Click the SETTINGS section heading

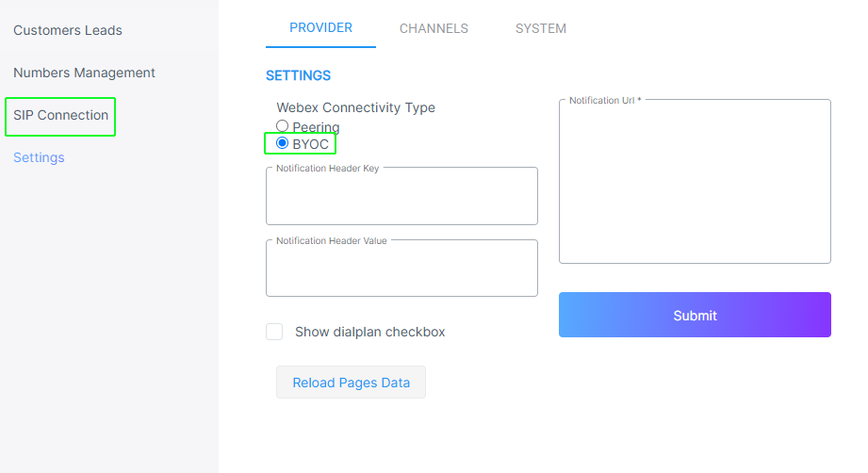pyautogui.click(x=299, y=75)
